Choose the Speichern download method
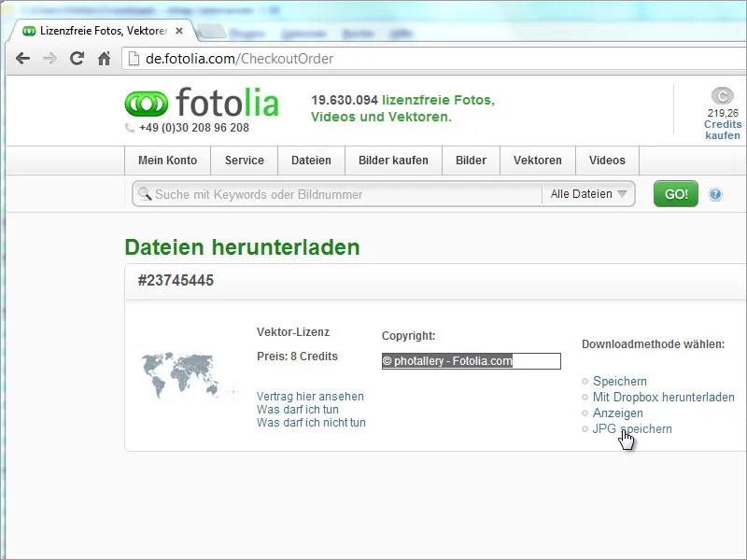The height and width of the screenshot is (560, 747). click(x=620, y=382)
